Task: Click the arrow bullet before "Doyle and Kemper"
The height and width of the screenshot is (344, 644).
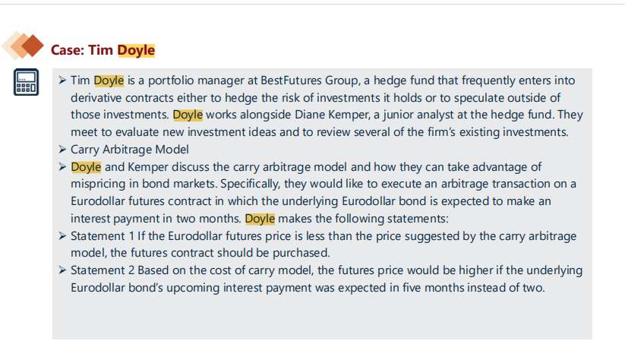Action: click(x=63, y=167)
